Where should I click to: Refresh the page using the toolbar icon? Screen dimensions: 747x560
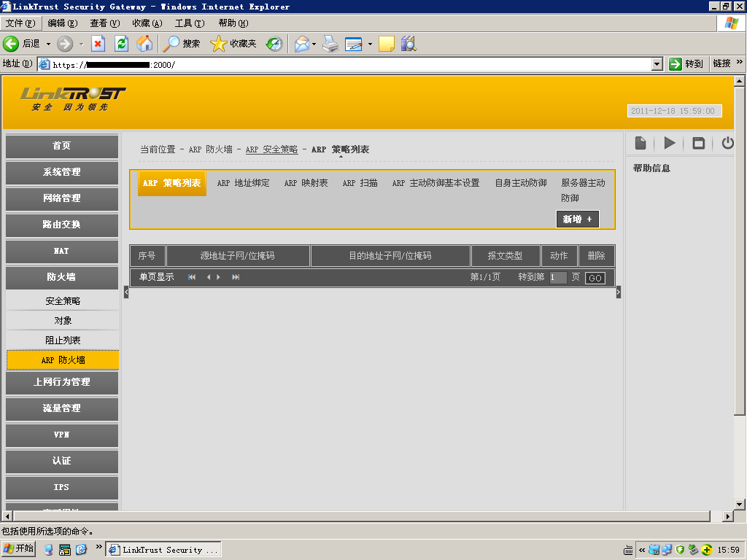pos(122,44)
